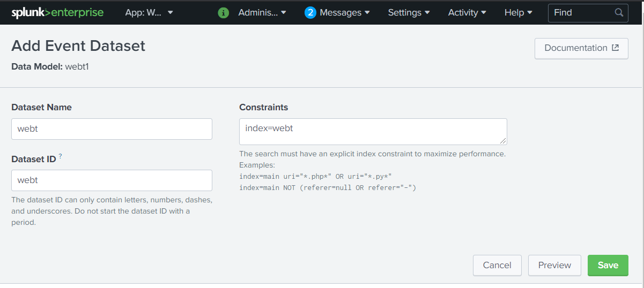This screenshot has width=644, height=288.
Task: Click the Constraints textarea resize handle
Action: pos(503,141)
